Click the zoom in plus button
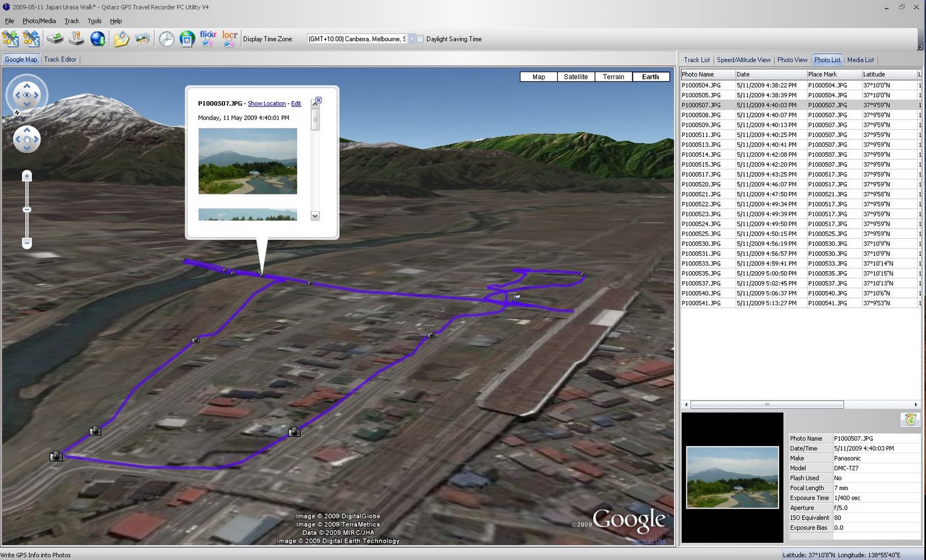This screenshot has height=560, width=926. (27, 176)
